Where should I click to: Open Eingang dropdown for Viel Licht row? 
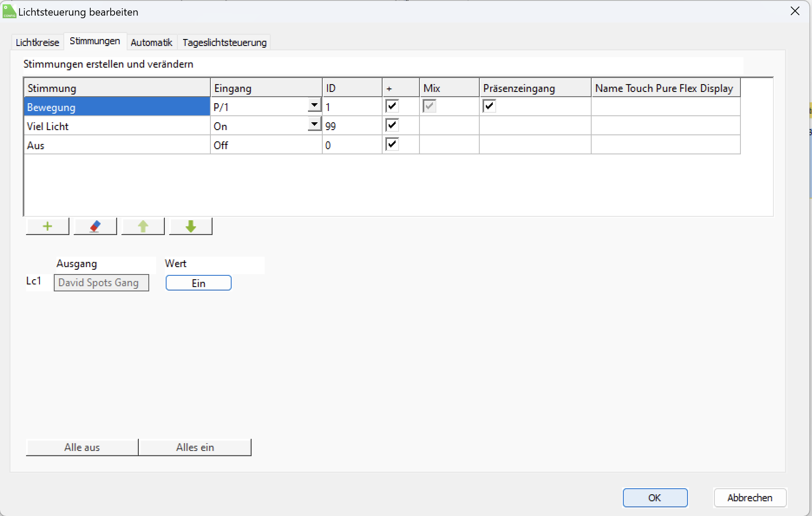(314, 124)
